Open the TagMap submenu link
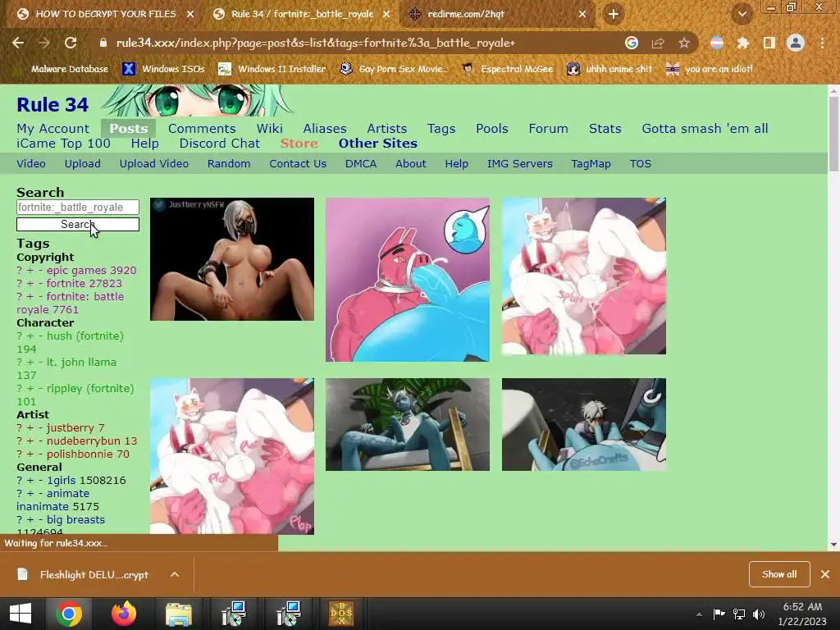840x630 pixels. click(x=591, y=164)
